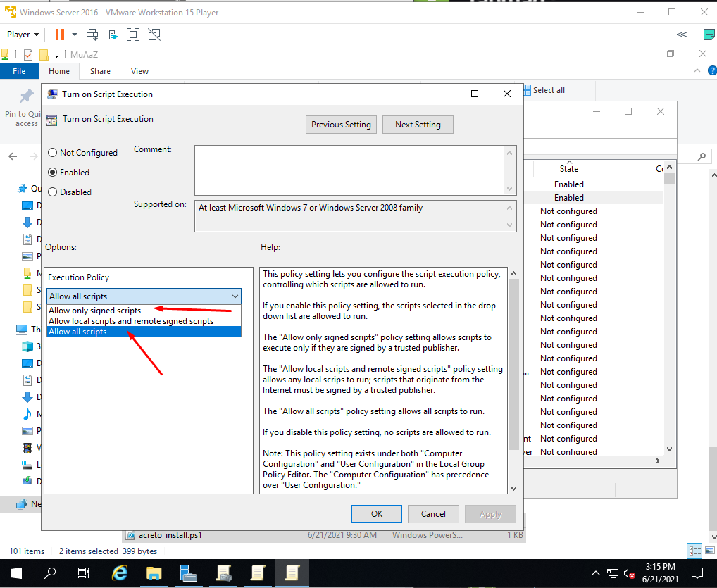Maximize the Turn on Script Execution dialog
717x588 pixels.
pos(475,94)
